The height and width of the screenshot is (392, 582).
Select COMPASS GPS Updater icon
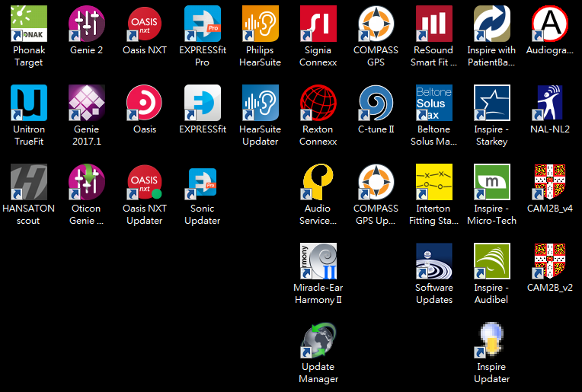click(376, 182)
